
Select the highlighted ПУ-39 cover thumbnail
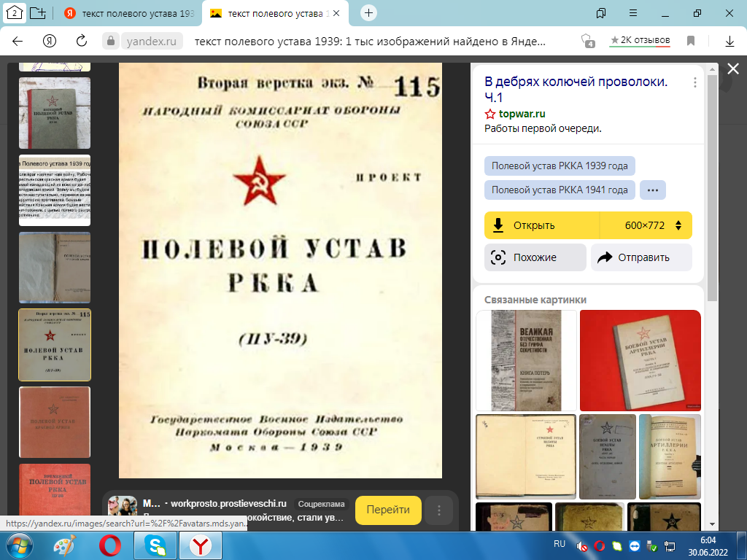click(55, 345)
